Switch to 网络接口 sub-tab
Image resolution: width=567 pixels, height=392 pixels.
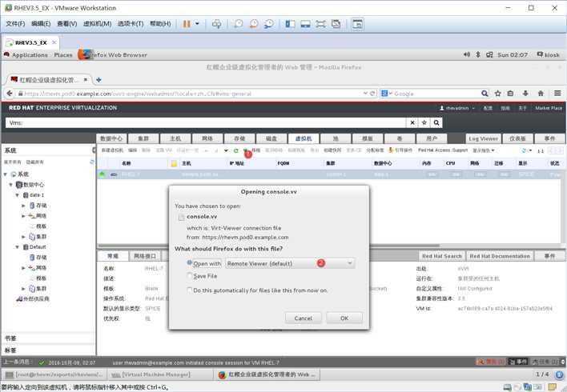[x=145, y=256]
